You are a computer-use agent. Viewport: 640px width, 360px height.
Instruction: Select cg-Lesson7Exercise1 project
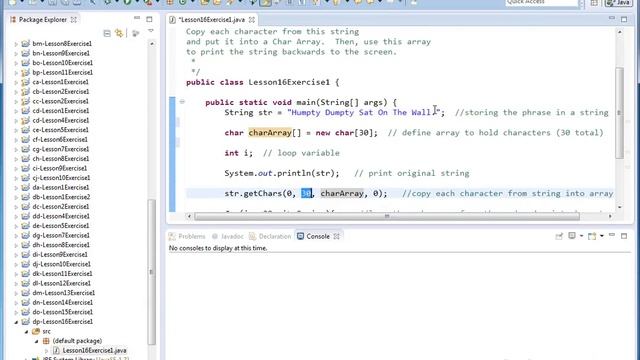click(x=60, y=149)
